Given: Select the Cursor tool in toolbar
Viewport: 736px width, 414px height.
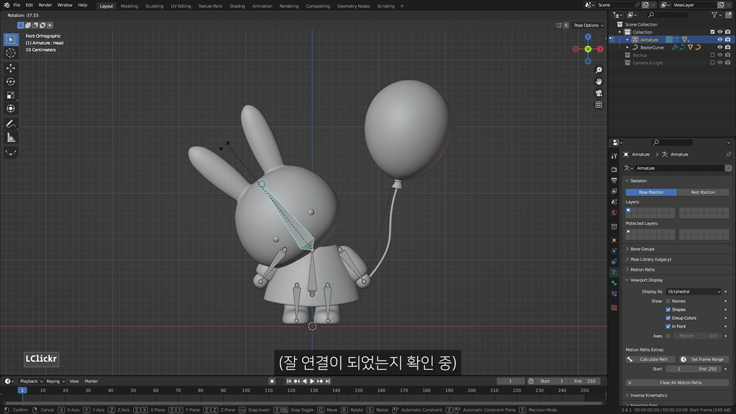Looking at the screenshot, I should [x=11, y=53].
